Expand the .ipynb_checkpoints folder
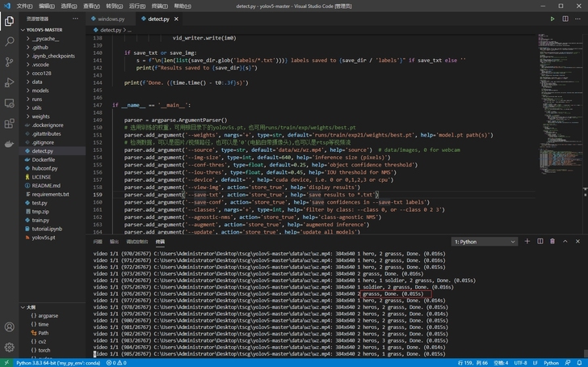 point(52,56)
